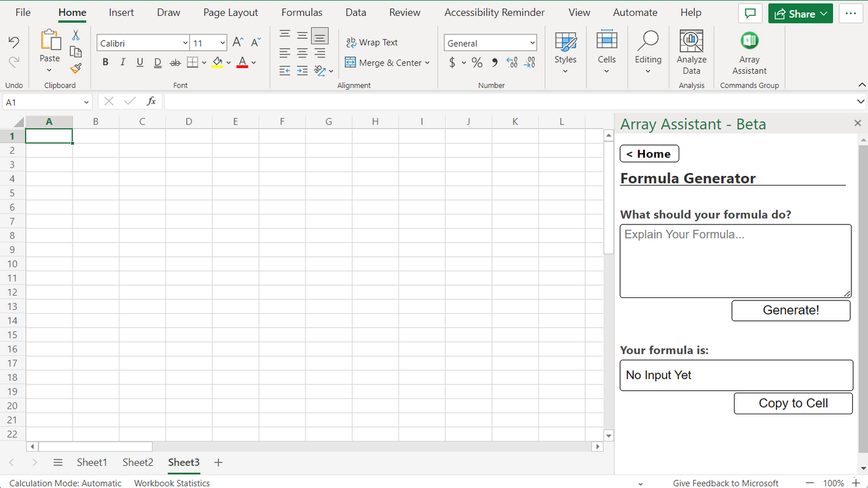868x488 pixels.
Task: Align text right
Action: [x=320, y=53]
